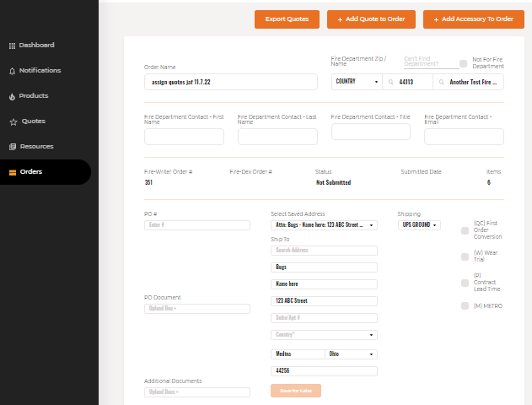This screenshot has width=532, height=405.
Task: Click the Ship To field containing Bugs
Action: (324, 267)
